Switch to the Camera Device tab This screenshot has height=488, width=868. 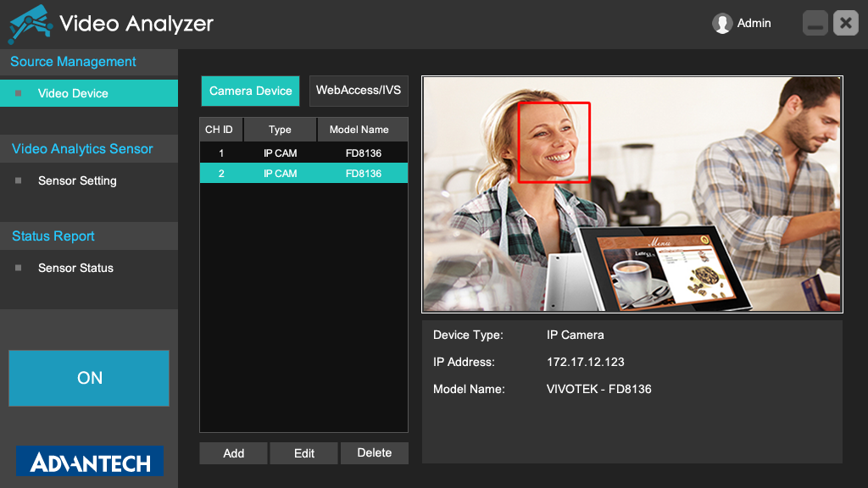click(250, 91)
